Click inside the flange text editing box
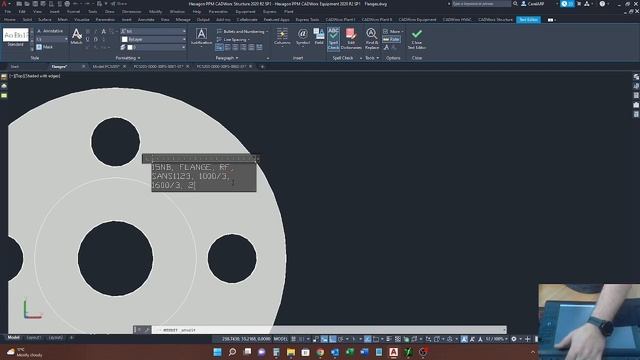The height and width of the screenshot is (360, 640). pos(204,176)
